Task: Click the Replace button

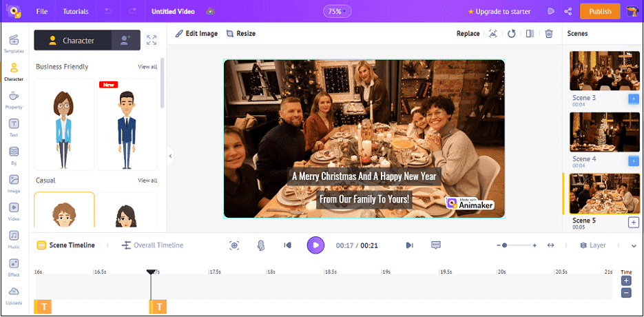Action: tap(468, 34)
